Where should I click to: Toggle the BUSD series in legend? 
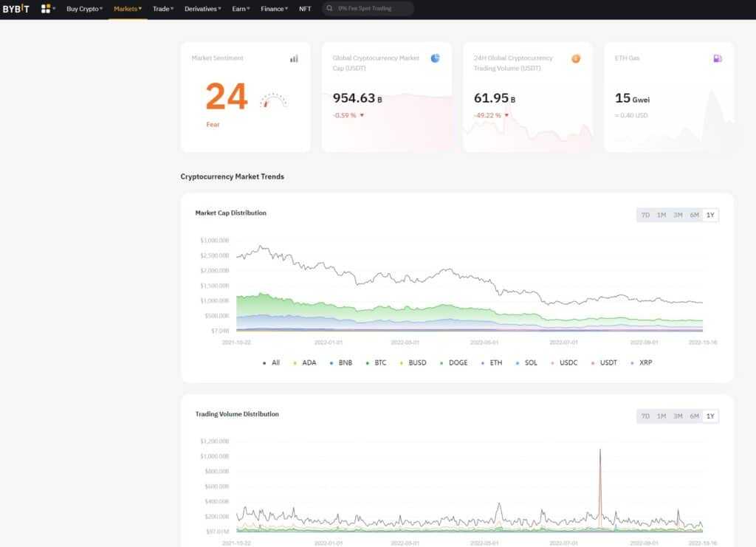413,362
